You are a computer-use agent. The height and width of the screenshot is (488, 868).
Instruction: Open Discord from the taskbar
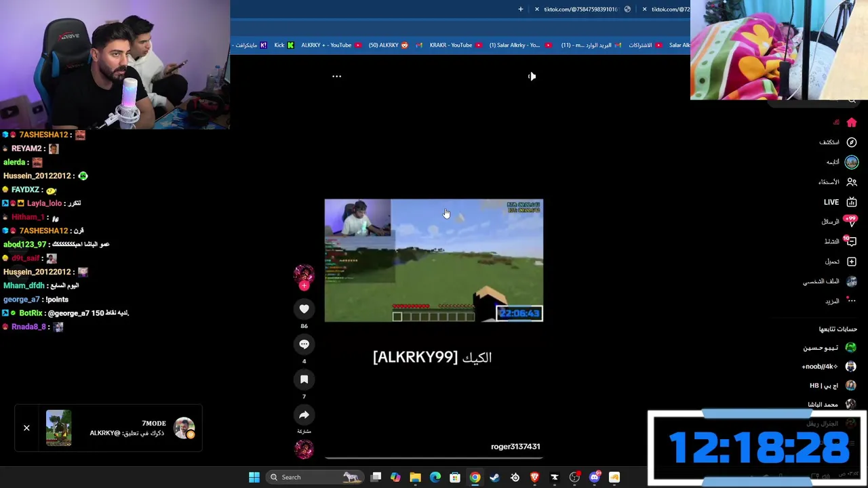595,477
